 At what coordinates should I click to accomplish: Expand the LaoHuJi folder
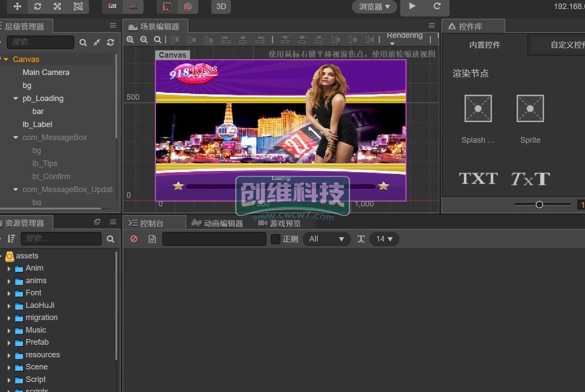[9, 306]
